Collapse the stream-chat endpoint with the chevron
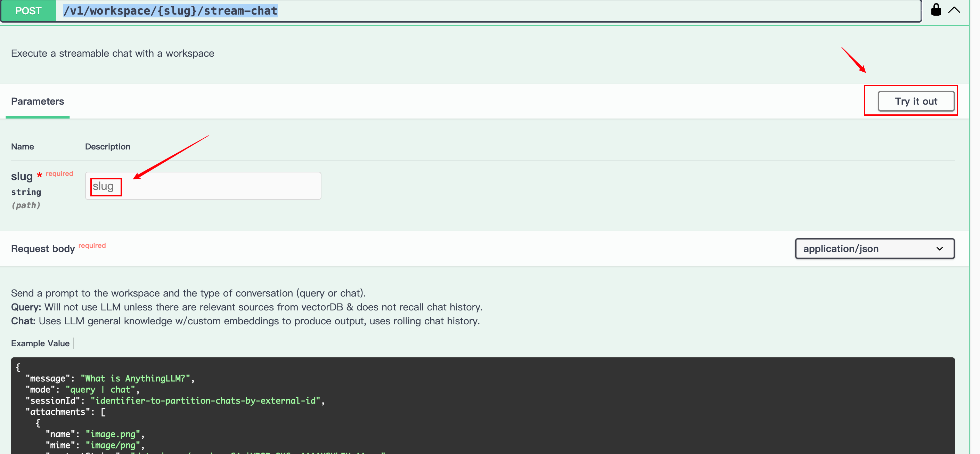 point(954,10)
